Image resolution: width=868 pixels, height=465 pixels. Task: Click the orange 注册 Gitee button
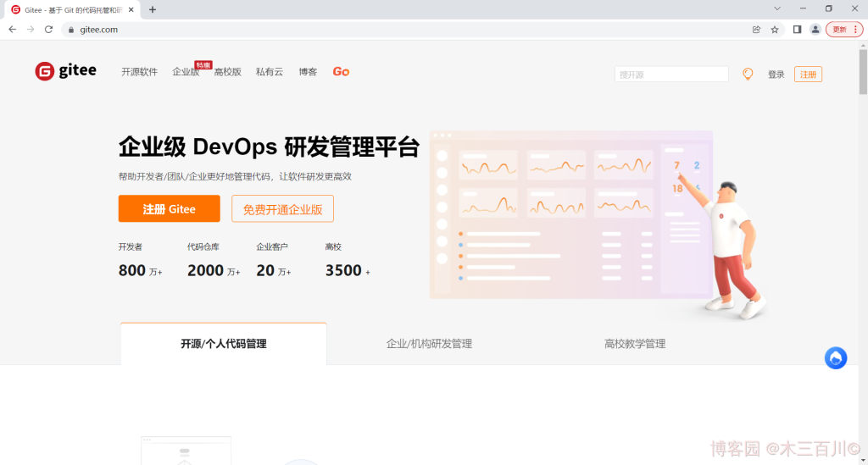(x=169, y=209)
